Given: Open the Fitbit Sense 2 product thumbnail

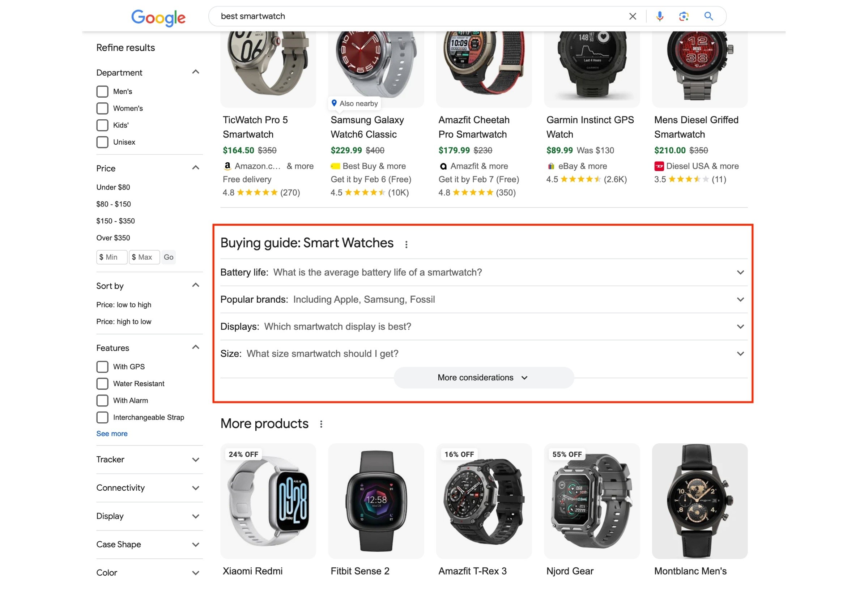Looking at the screenshot, I should tap(376, 501).
